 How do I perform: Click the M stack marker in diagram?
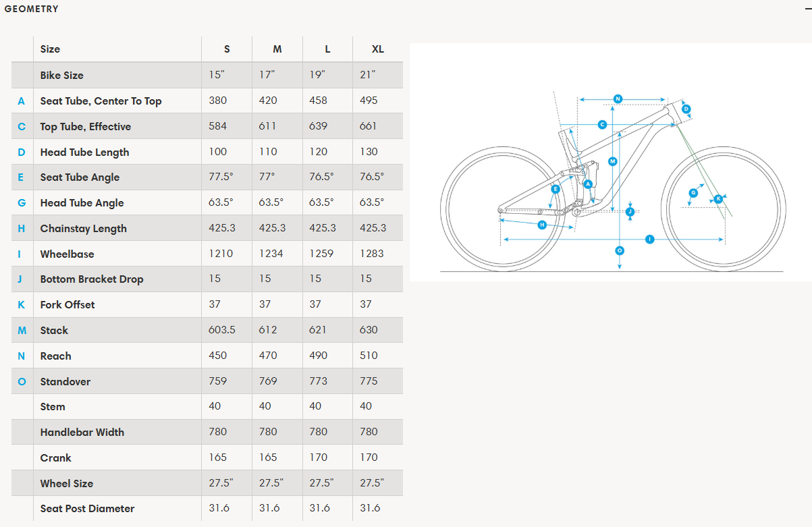point(612,161)
